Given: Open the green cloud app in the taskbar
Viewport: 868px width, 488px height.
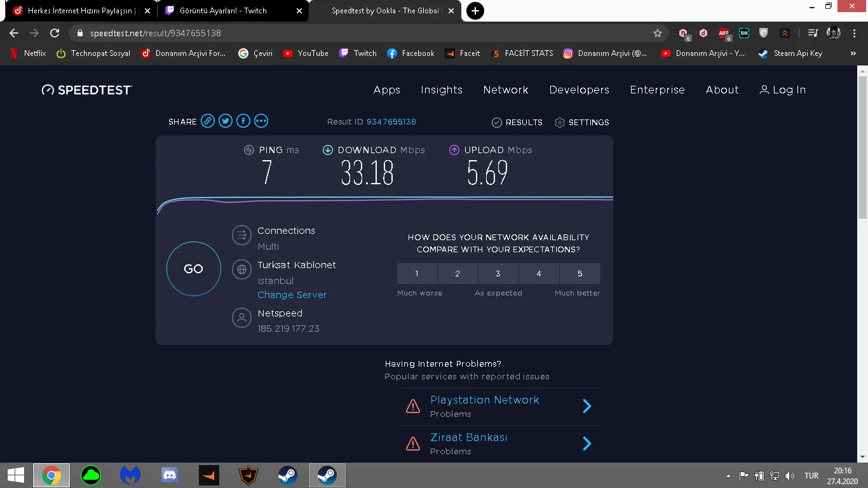Looking at the screenshot, I should [91, 475].
